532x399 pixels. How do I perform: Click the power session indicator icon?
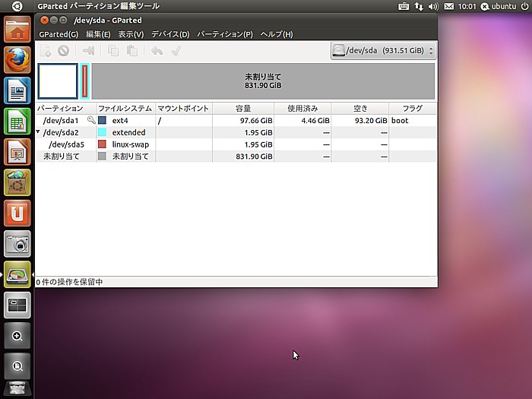[x=524, y=6]
